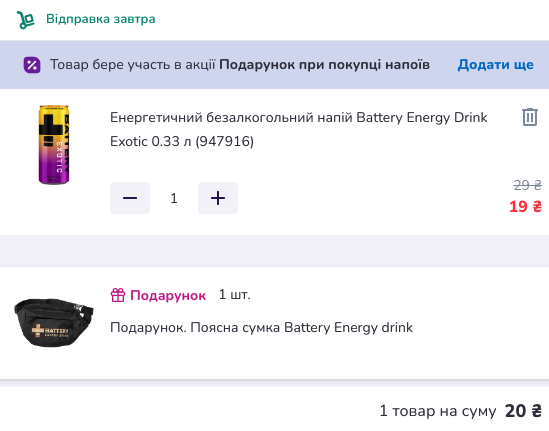Viewport: 549px width, 431px height.
Task: Click the total sum 20 ₴
Action: pos(523,411)
